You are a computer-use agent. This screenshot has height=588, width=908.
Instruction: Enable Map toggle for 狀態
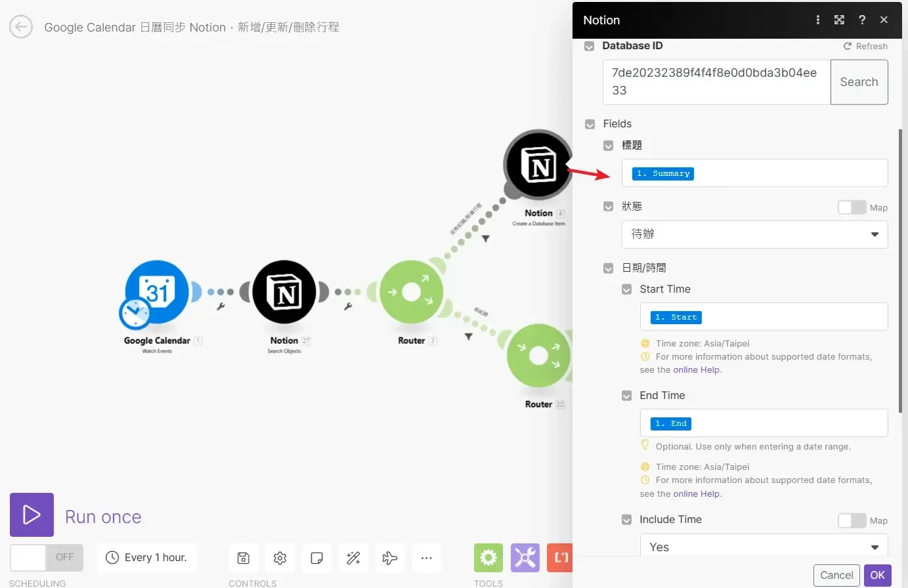click(x=852, y=207)
